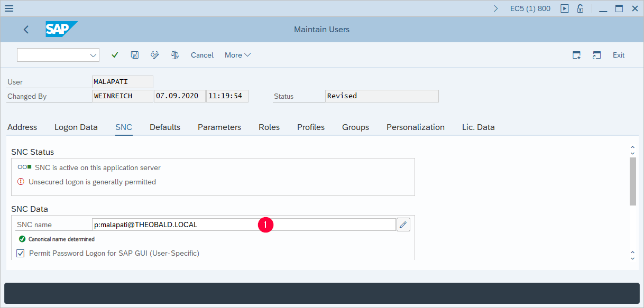Click the GUI scripting play icon in titlebar
The height and width of the screenshot is (308, 644).
pyautogui.click(x=564, y=8)
